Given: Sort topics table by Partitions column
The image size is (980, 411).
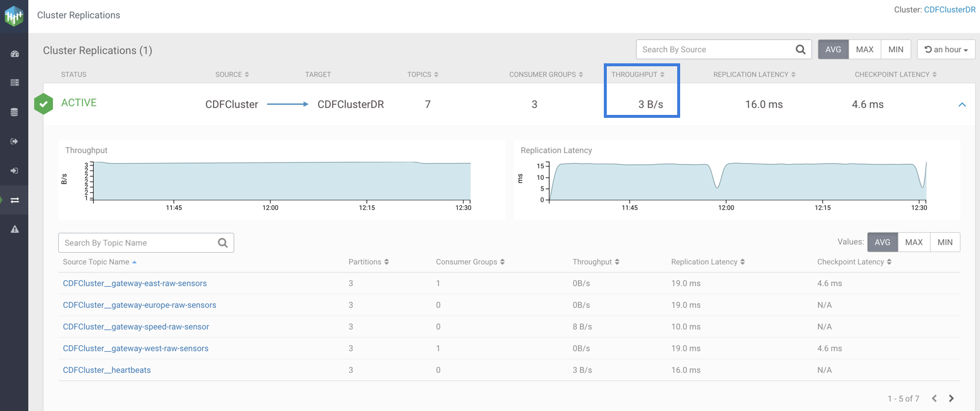Looking at the screenshot, I should click(369, 262).
